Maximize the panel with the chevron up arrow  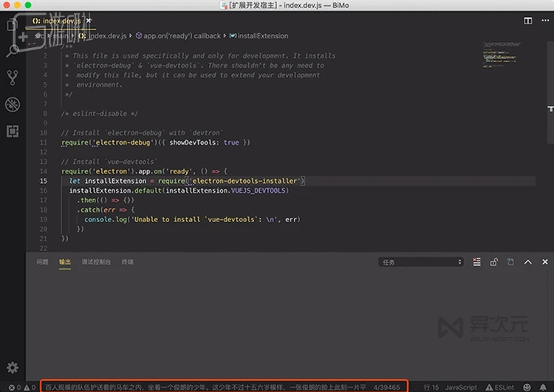point(528,262)
